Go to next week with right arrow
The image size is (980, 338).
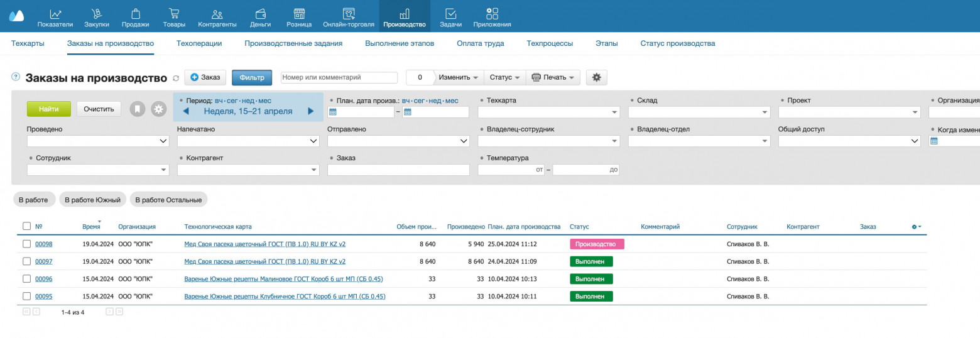[x=310, y=111]
